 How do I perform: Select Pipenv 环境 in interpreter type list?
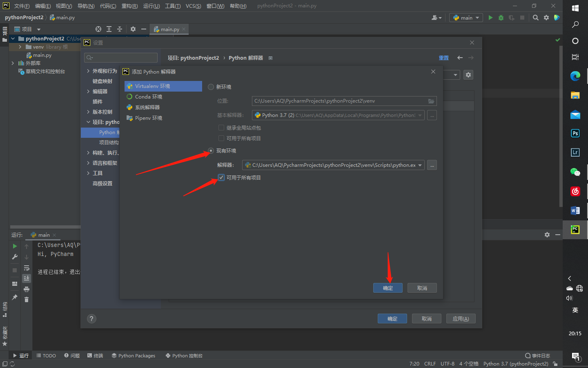coord(163,118)
